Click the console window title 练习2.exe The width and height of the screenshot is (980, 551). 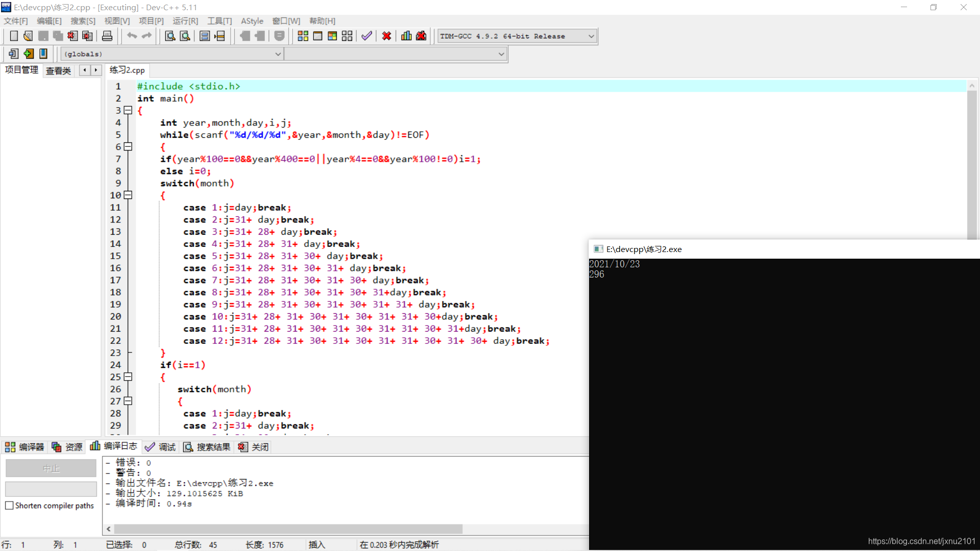644,249
